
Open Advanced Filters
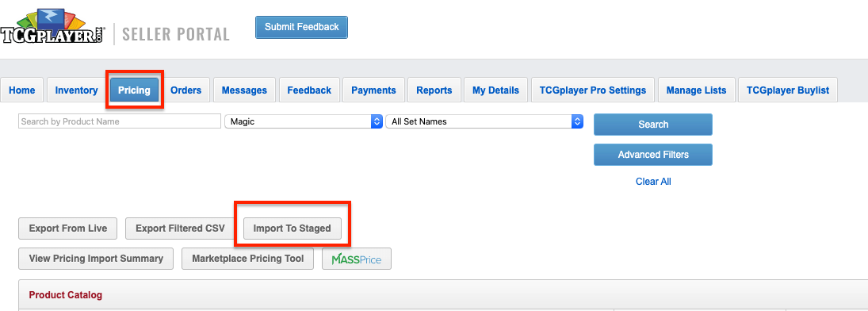click(x=653, y=155)
